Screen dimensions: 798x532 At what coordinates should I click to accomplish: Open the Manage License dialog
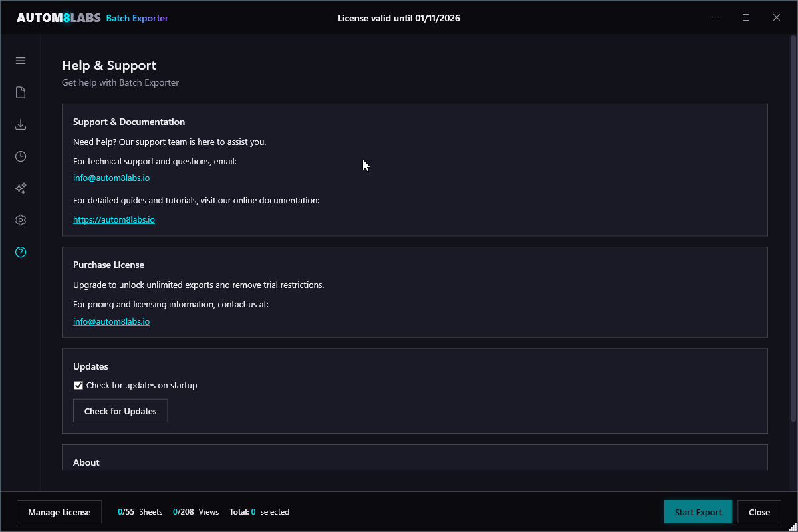[x=59, y=511]
